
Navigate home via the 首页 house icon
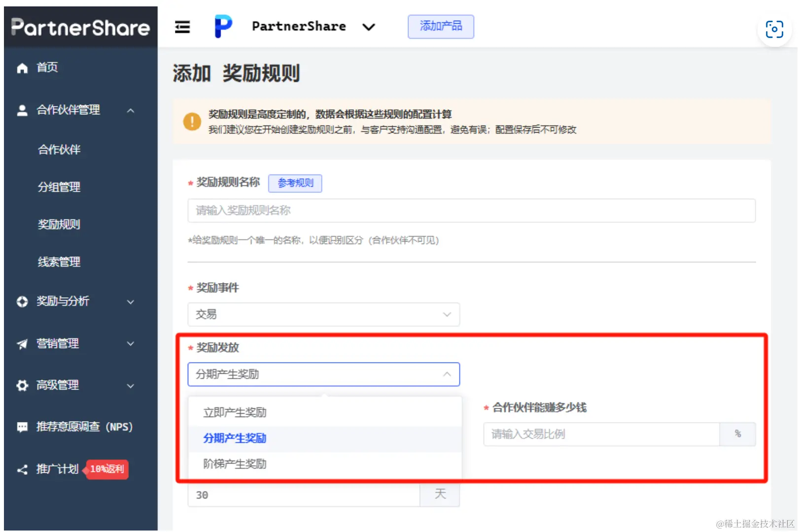click(22, 68)
